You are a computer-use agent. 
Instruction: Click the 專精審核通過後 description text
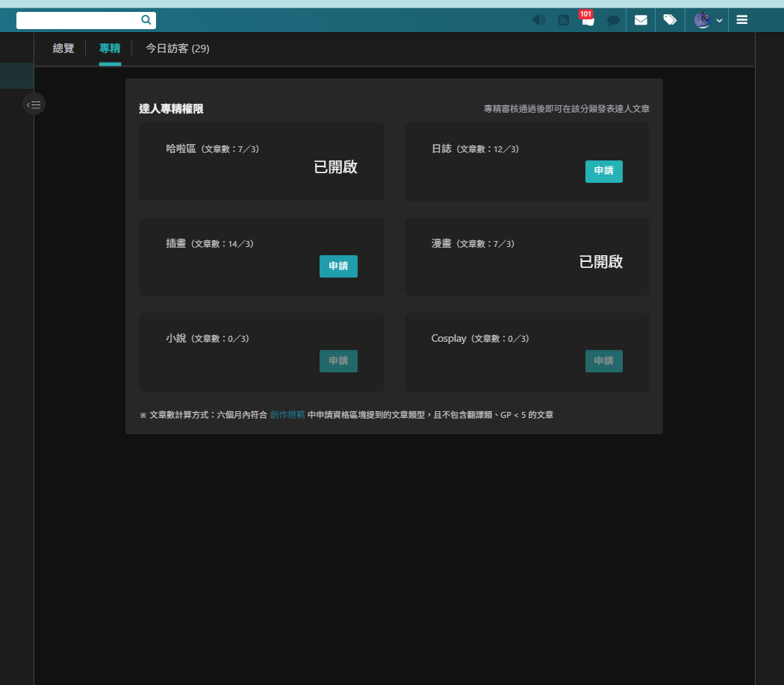click(x=567, y=109)
